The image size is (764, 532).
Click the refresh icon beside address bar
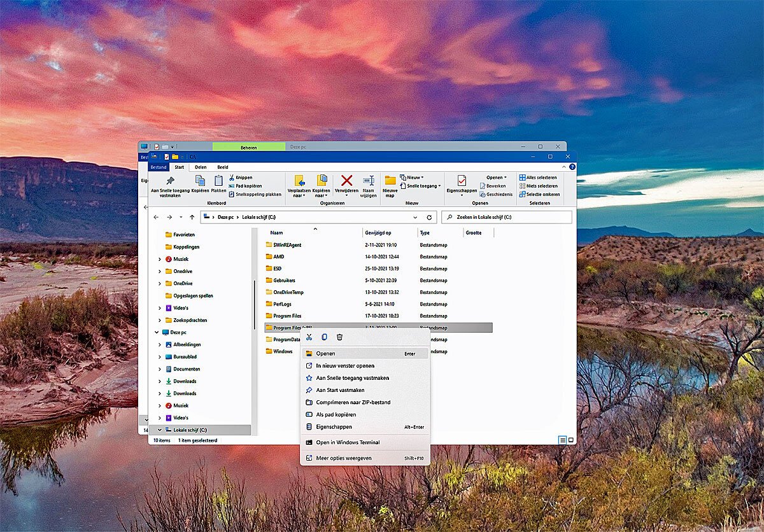click(x=429, y=217)
